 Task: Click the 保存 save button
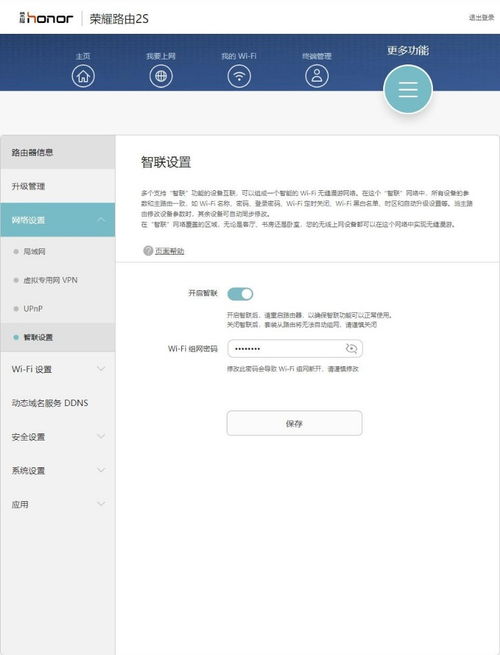(294, 423)
